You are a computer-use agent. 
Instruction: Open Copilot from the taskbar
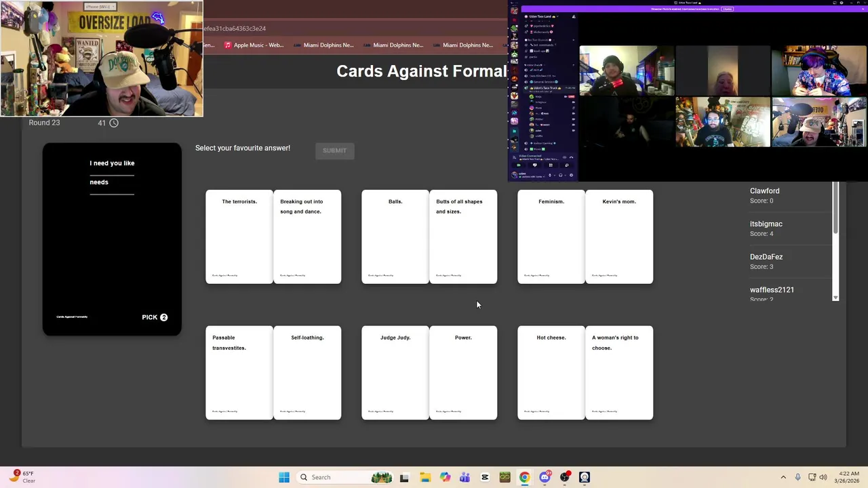pyautogui.click(x=445, y=477)
